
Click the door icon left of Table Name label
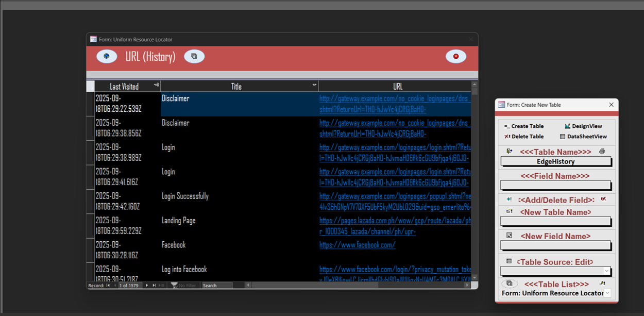[x=509, y=152]
